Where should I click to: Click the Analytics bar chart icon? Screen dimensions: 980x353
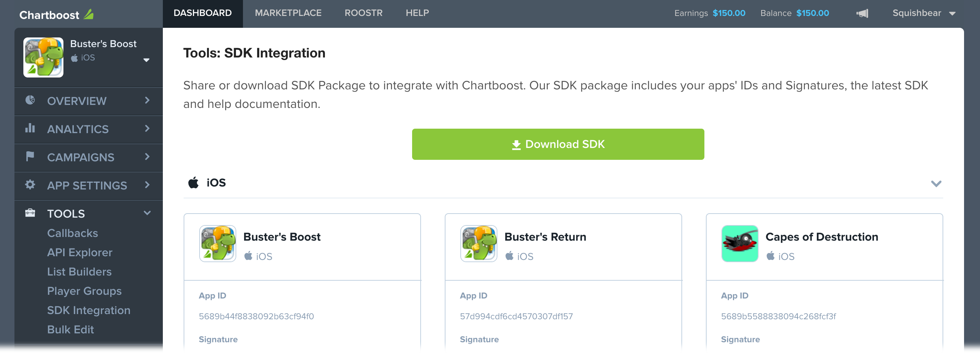30,128
